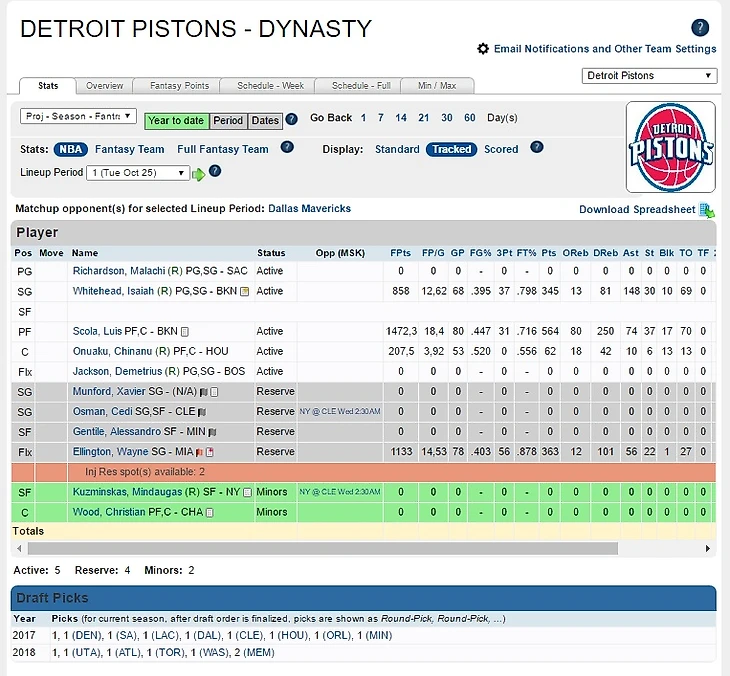This screenshot has width=730, height=676.
Task: Click the note icon beside Luis Scola
Action: click(185, 331)
